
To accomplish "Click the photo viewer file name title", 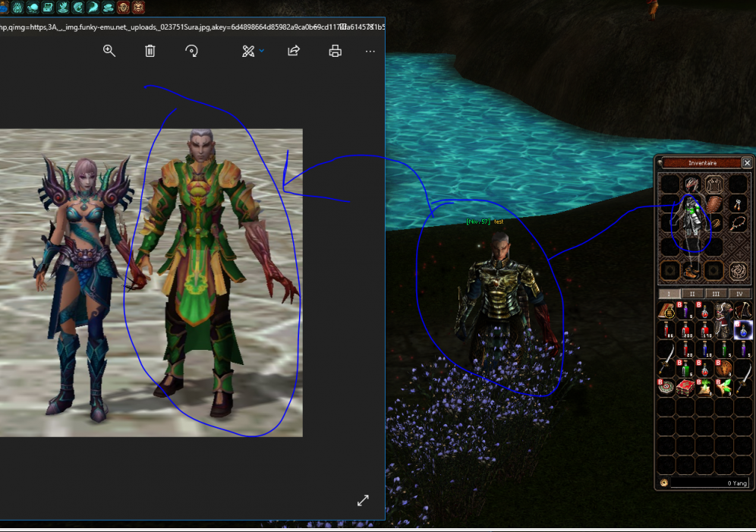I will pyautogui.click(x=192, y=27).
